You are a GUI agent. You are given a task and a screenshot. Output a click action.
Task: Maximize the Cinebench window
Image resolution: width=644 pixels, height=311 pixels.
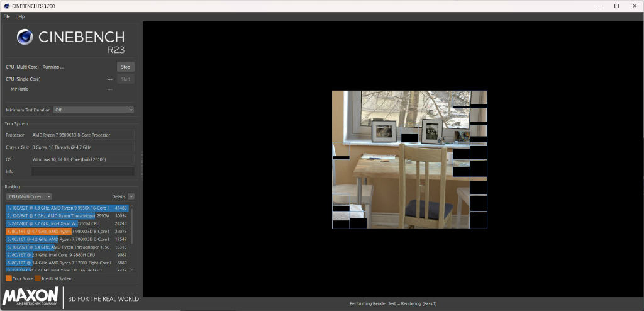coord(616,6)
